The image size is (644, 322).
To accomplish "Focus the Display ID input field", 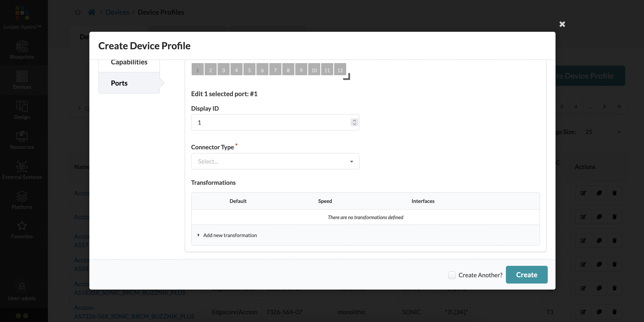I will (275, 123).
